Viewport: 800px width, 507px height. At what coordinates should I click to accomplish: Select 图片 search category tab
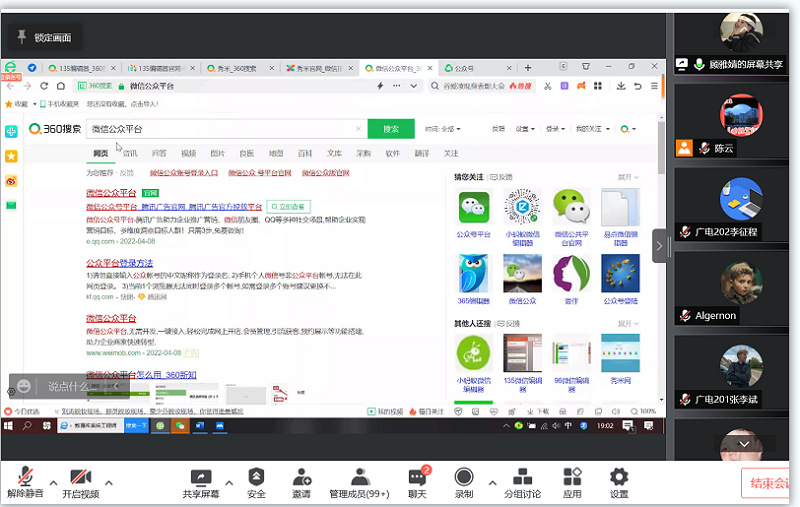(x=217, y=154)
